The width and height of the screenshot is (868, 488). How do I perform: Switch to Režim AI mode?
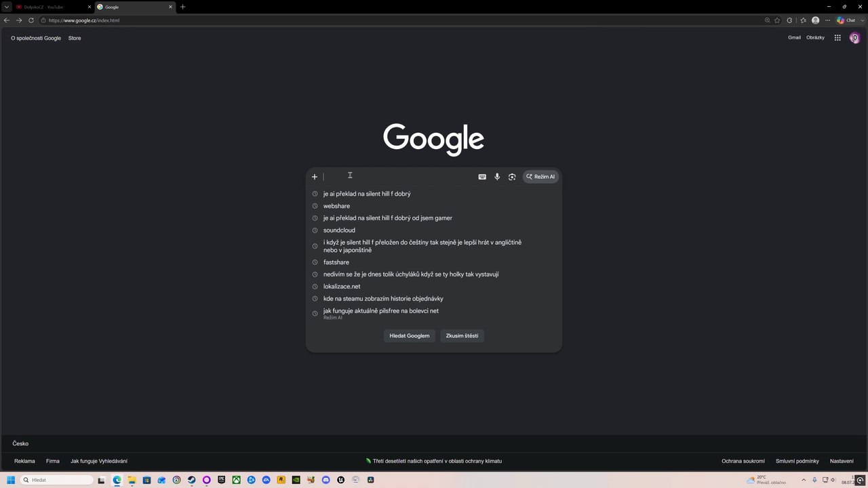[540, 177]
